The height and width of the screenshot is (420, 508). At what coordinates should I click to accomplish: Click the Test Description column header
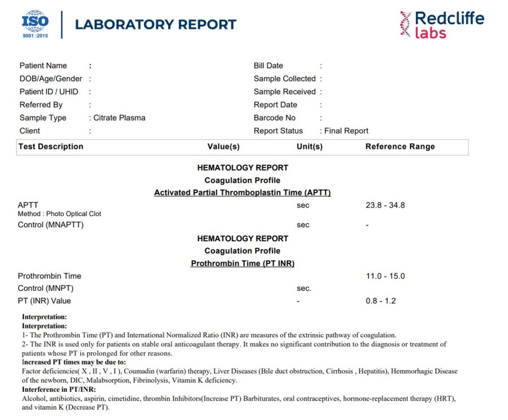(x=51, y=146)
